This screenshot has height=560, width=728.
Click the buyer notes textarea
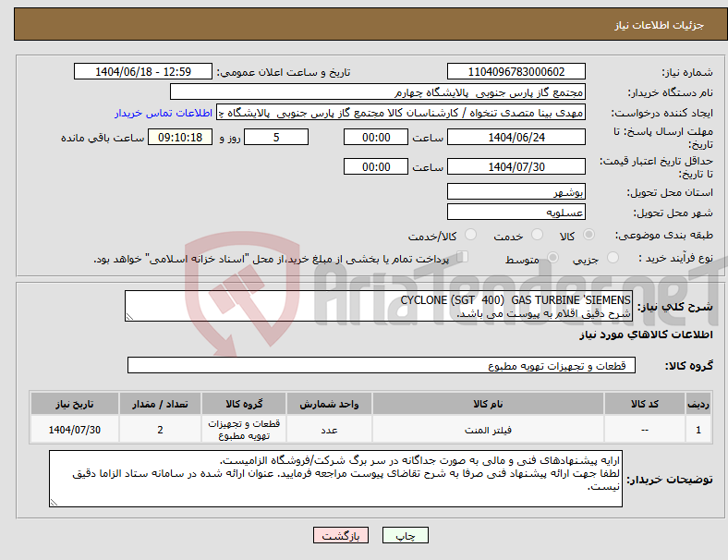[x=335, y=479]
